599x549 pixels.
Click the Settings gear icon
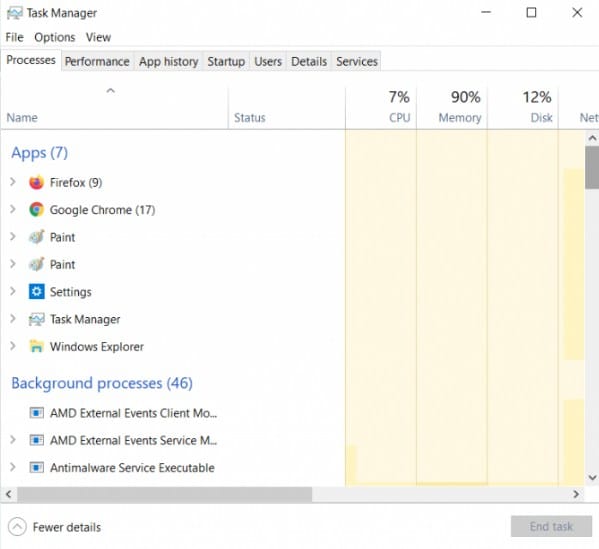point(37,292)
